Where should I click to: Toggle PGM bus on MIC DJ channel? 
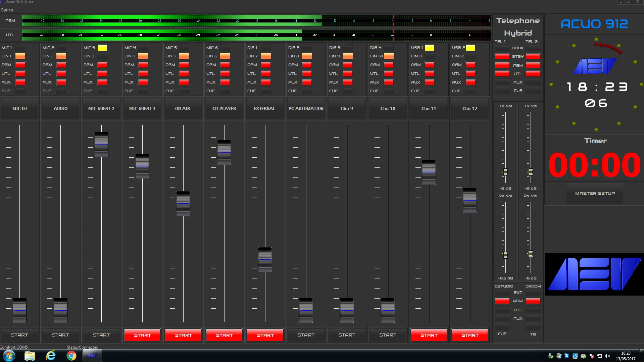20,65
